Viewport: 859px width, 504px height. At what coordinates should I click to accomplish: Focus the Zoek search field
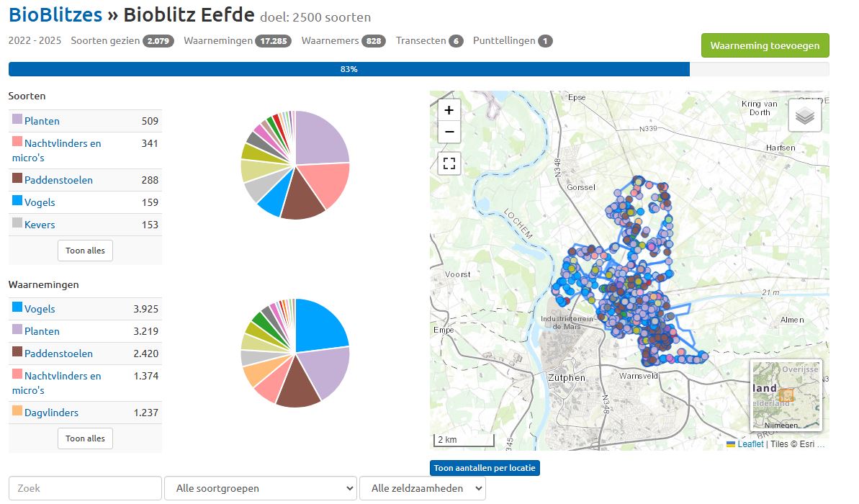click(85, 488)
